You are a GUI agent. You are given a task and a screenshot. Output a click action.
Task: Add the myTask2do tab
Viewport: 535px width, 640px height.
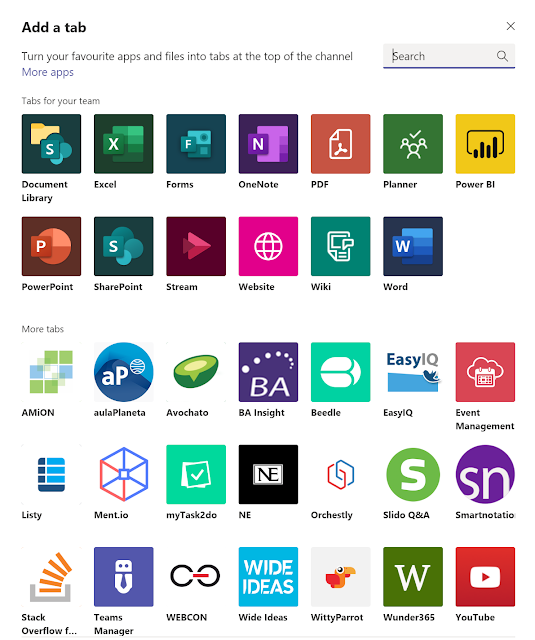point(196,474)
